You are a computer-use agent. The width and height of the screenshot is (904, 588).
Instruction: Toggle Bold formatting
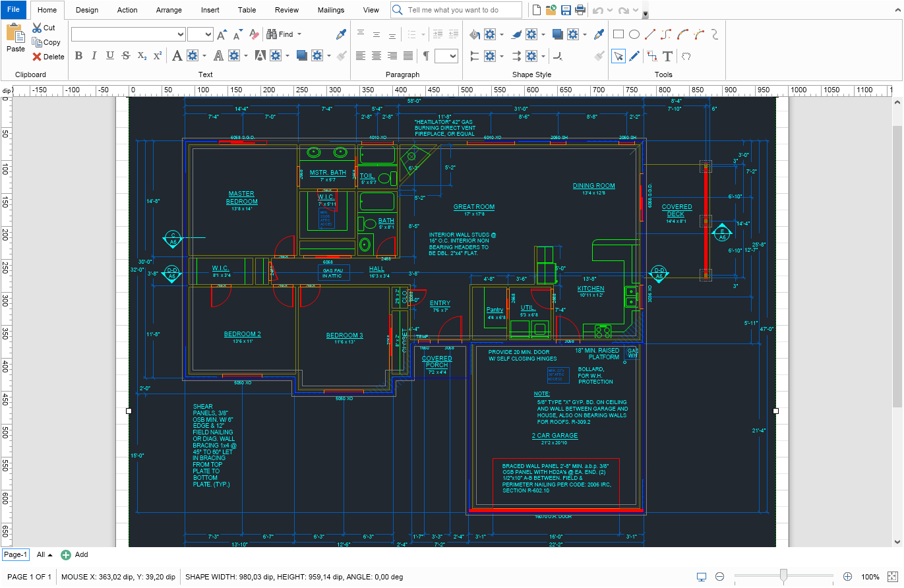[78, 56]
